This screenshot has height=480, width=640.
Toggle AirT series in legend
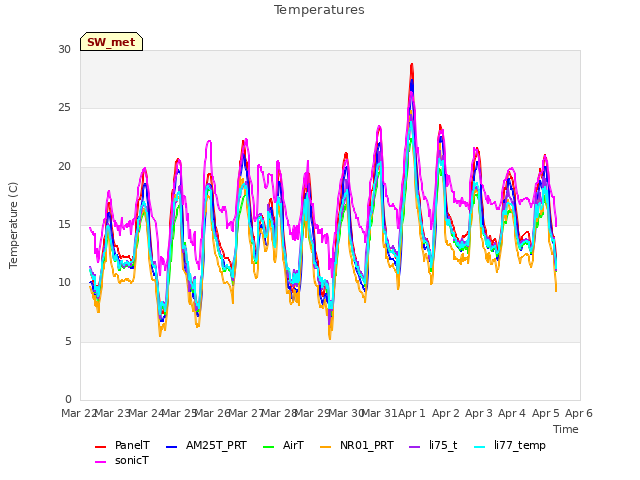[x=283, y=445]
